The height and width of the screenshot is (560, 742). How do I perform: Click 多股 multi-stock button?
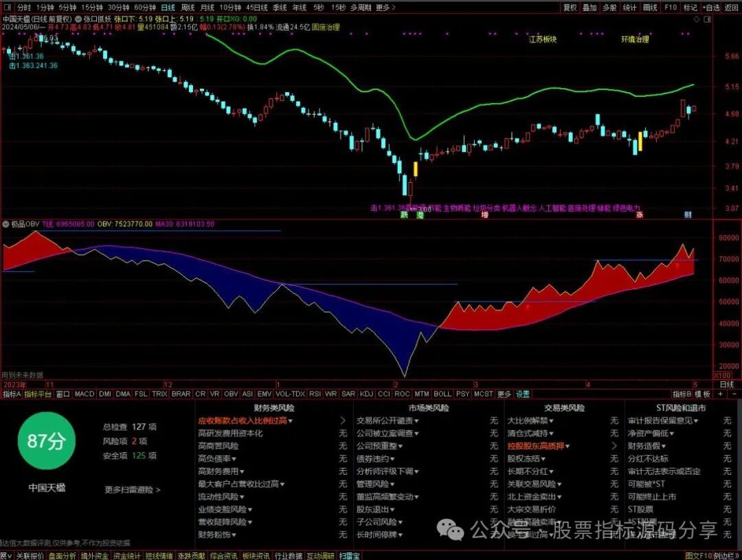coord(609,8)
